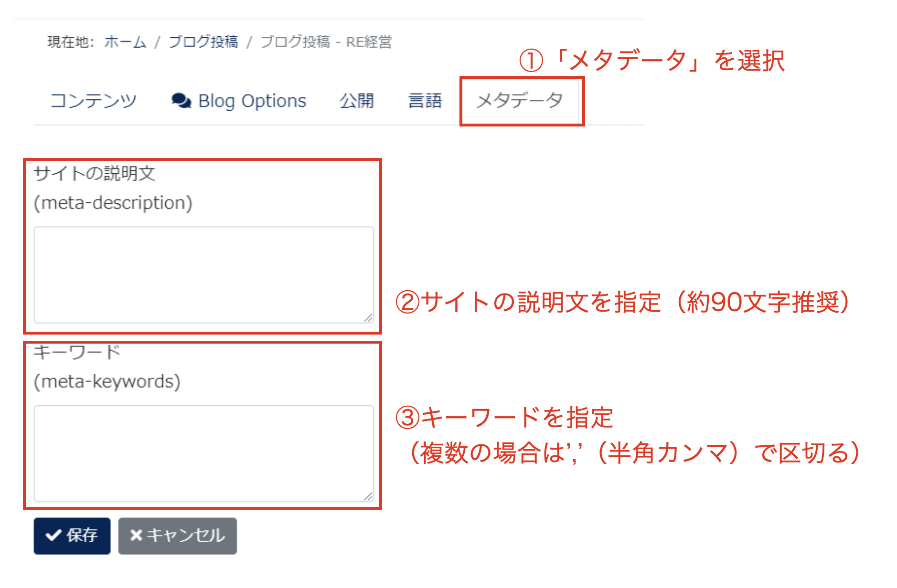Save the form with the 保存 button
Viewport: 897px width, 588px height.
tap(72, 535)
